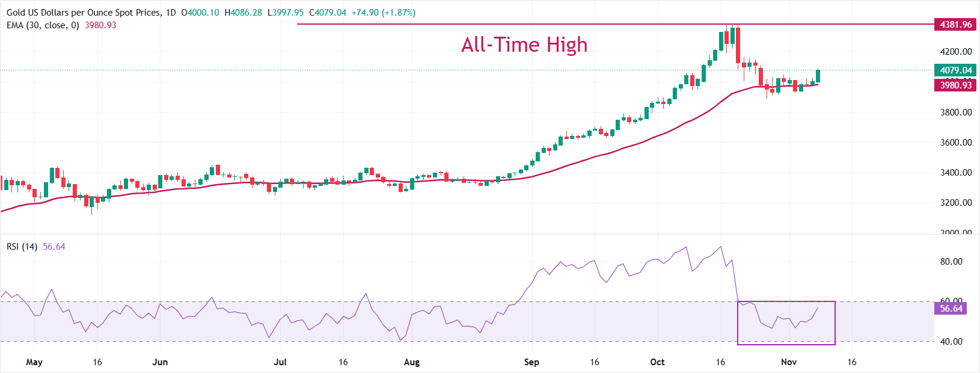980x373 pixels.
Task: Click the 3800.00 price axis label
Action: 956,113
